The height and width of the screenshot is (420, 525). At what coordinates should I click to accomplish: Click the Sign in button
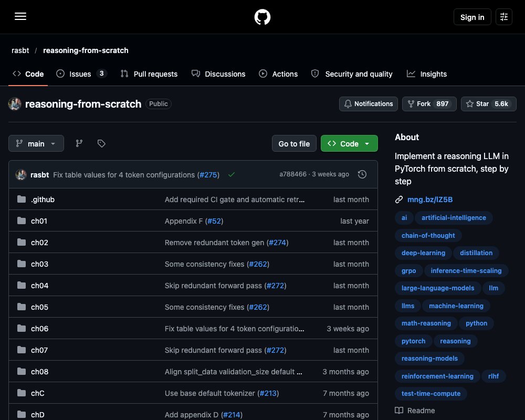tap(472, 17)
